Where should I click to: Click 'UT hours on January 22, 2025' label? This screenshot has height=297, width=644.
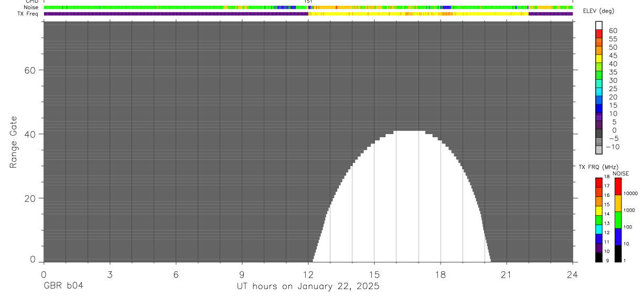point(308,287)
